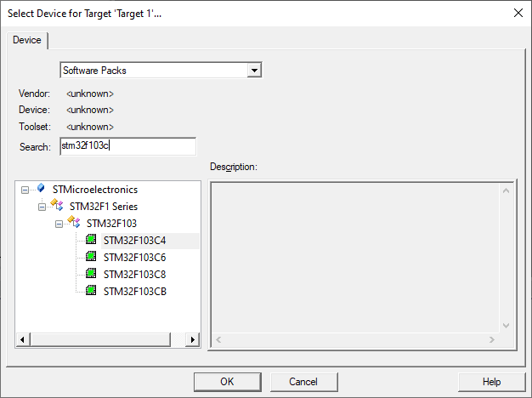This screenshot has height=398, width=532.
Task: Collapse the STM32F103 tree node
Action: click(x=59, y=224)
